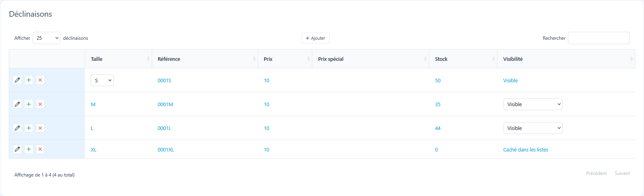644x196 pixels.
Task: Click the pencil icon on the M row
Action: (17, 104)
